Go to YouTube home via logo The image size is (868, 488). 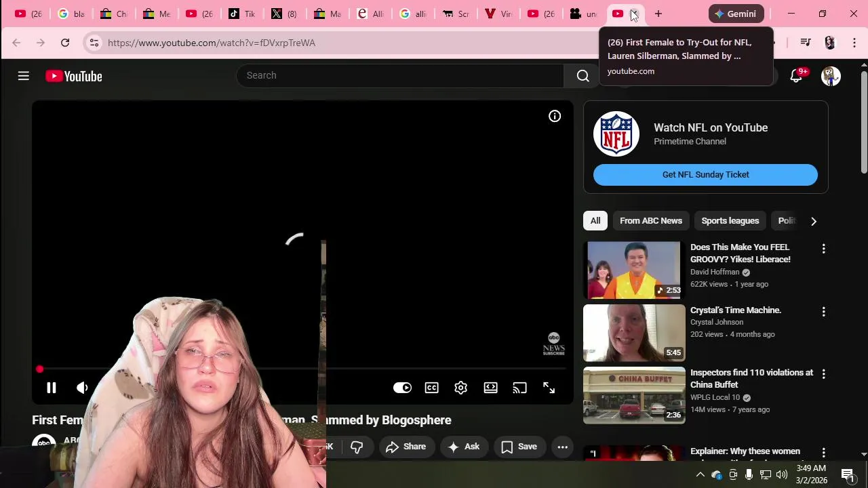[74, 76]
